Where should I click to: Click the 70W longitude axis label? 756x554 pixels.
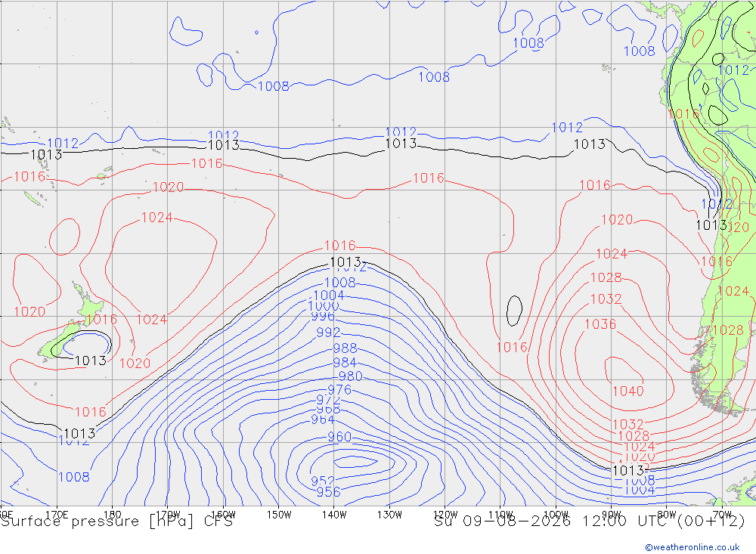pyautogui.click(x=722, y=515)
